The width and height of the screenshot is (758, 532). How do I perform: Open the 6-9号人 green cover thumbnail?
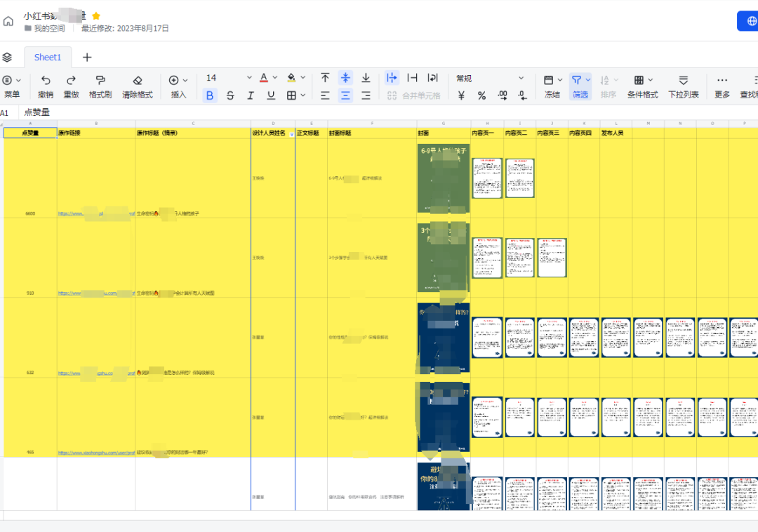coord(444,178)
